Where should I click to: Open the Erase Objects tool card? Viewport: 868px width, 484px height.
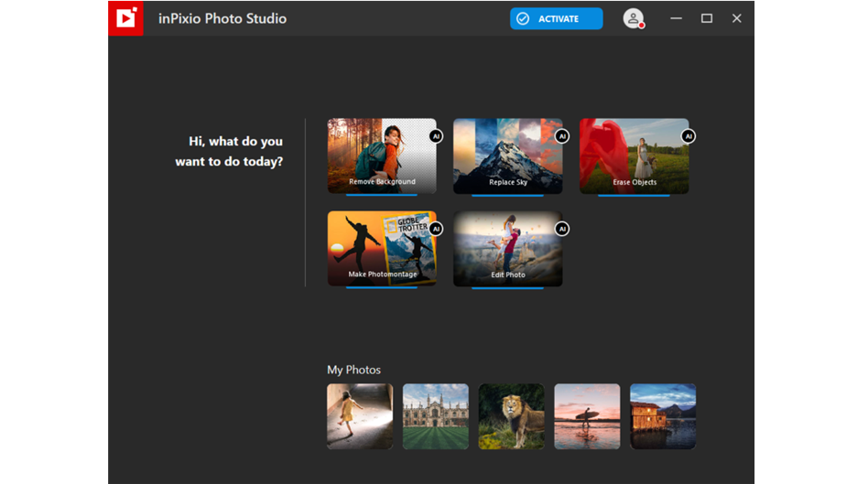click(x=635, y=156)
